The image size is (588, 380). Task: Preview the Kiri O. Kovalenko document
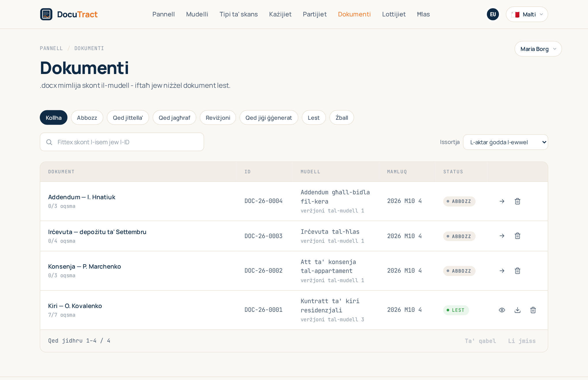(x=502, y=310)
